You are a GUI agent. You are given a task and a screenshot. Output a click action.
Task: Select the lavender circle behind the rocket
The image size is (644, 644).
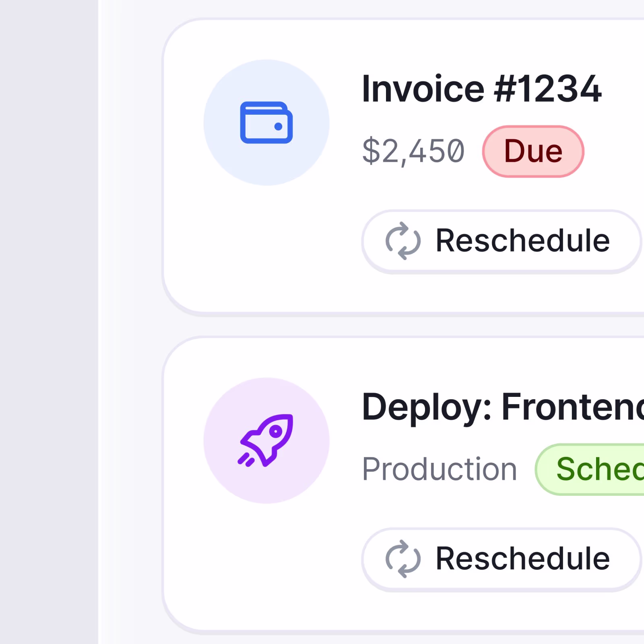click(x=266, y=440)
